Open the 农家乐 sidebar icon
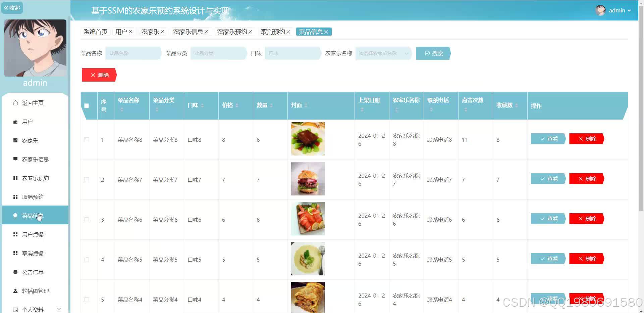Screen dimensions: 644x313 (x=15, y=140)
